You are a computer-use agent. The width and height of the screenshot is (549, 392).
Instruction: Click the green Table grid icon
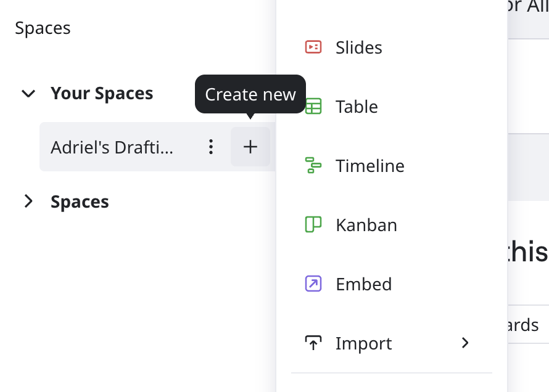pyautogui.click(x=313, y=107)
